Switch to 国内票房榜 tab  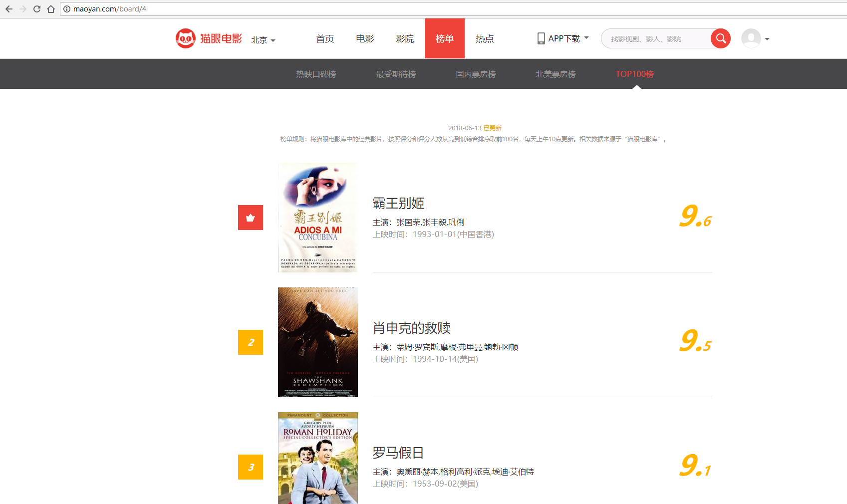coord(476,74)
